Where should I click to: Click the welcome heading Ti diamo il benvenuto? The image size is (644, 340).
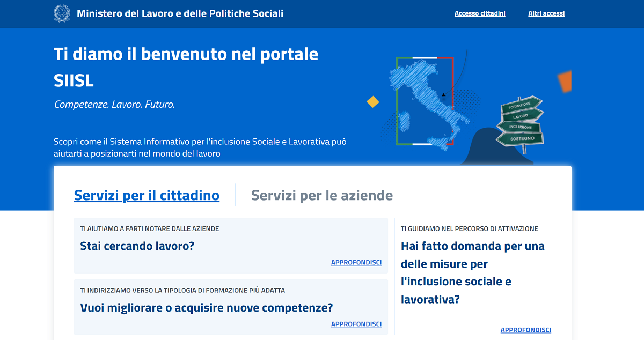click(186, 67)
